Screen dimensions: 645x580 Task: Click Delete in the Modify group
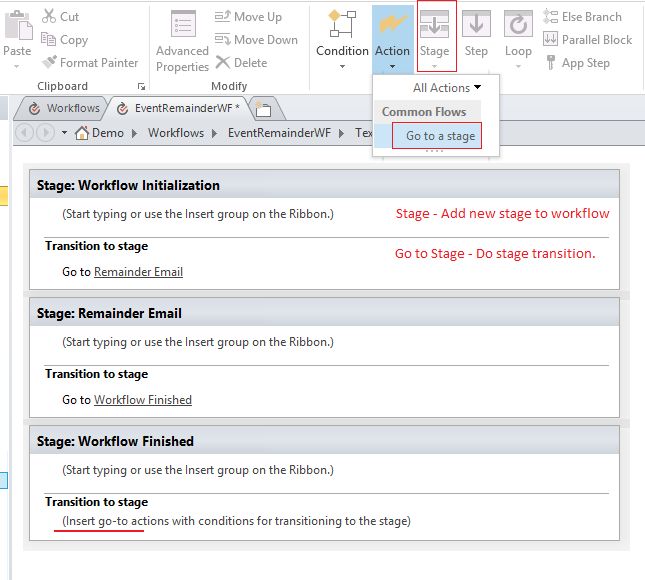tap(241, 63)
